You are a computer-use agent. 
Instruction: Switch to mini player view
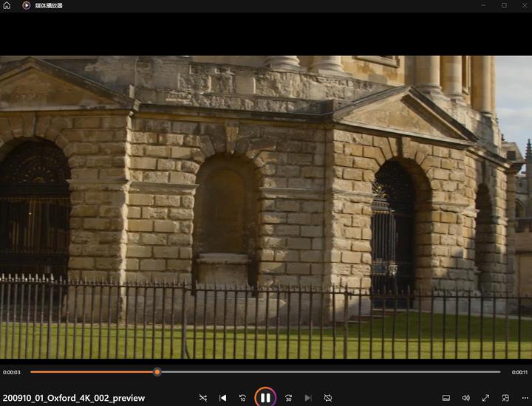click(x=505, y=398)
